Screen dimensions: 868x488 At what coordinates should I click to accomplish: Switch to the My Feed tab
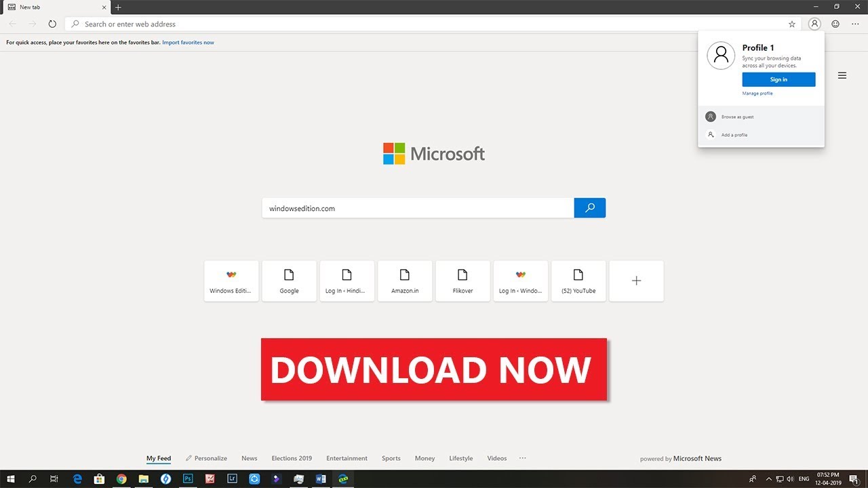point(159,458)
